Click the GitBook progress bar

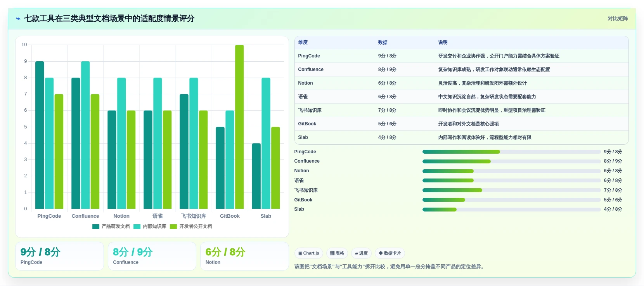[511, 200]
